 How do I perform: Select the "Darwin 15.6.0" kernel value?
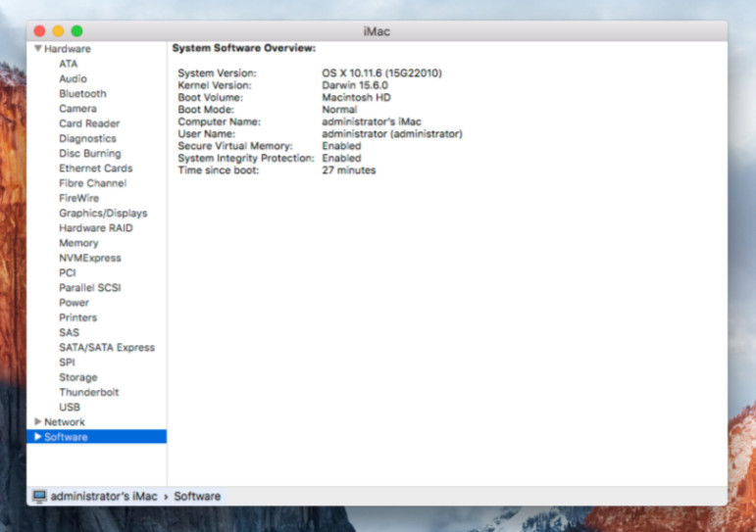click(355, 85)
